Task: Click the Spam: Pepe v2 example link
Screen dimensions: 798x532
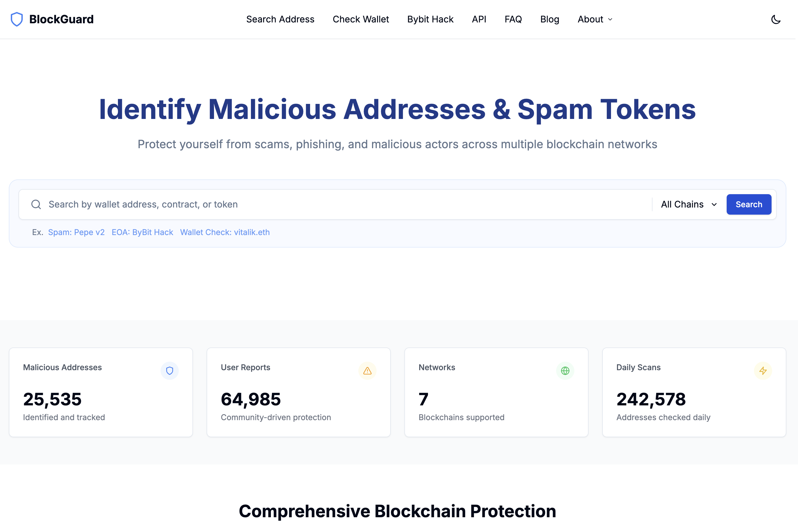Action: pyautogui.click(x=76, y=232)
